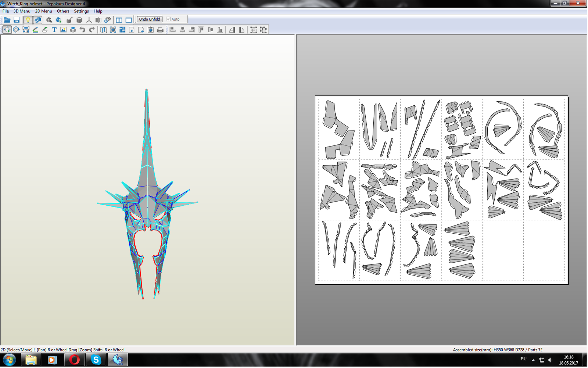Screen dimensions: 588x368
Task: Open the 2D Menu
Action: (43, 11)
